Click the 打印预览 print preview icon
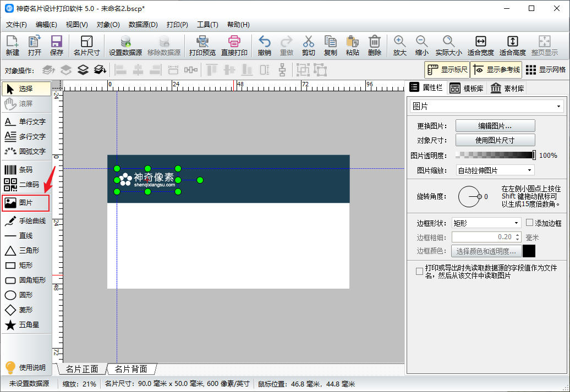Screen dimensions: 570x392 (x=202, y=46)
